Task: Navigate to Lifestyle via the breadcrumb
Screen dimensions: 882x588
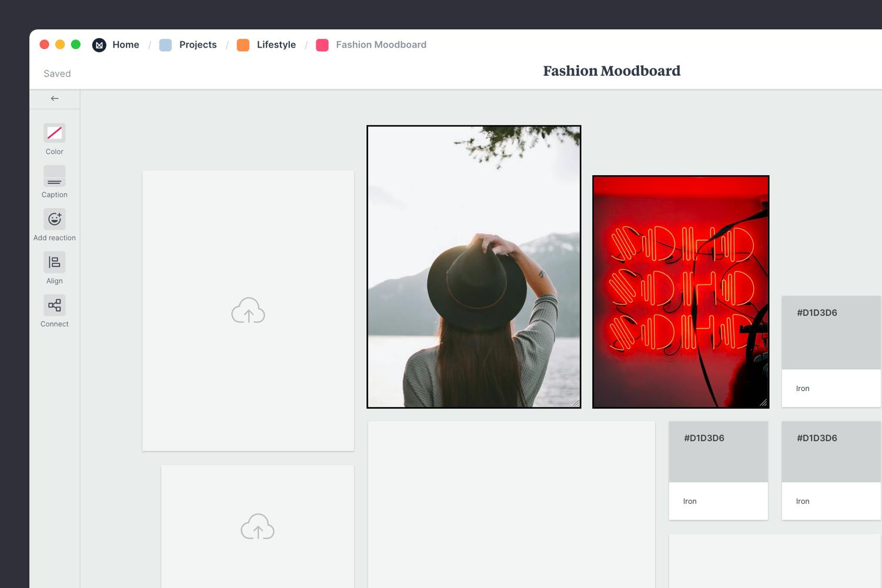Action: click(276, 45)
